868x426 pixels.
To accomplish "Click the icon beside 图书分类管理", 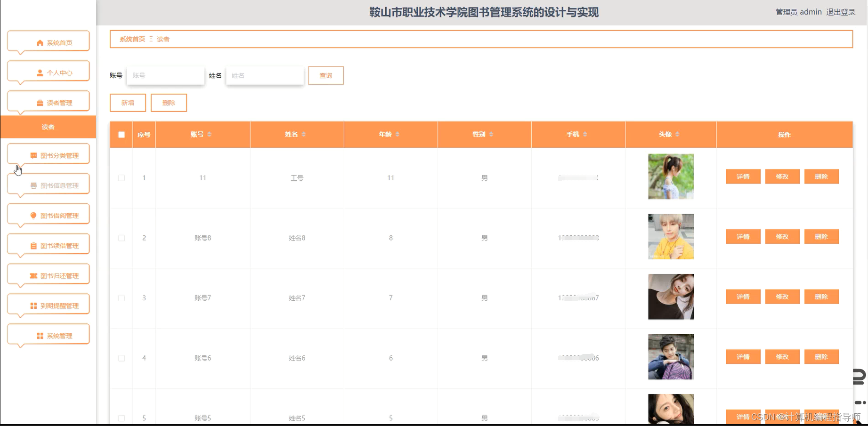I will coord(33,156).
